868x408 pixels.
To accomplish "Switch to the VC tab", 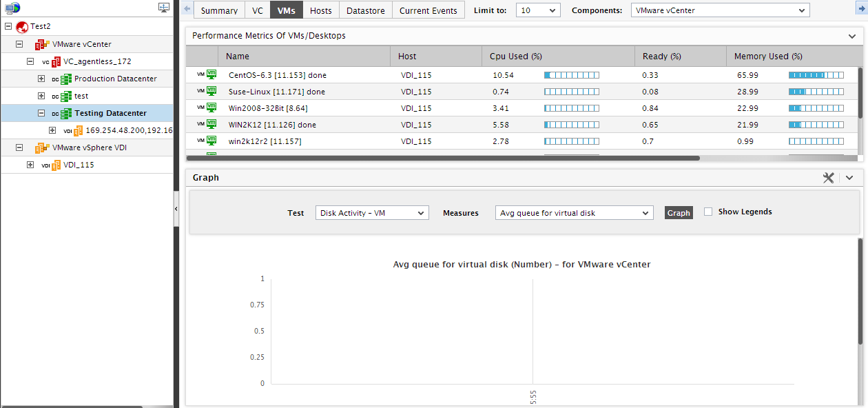I will [258, 10].
